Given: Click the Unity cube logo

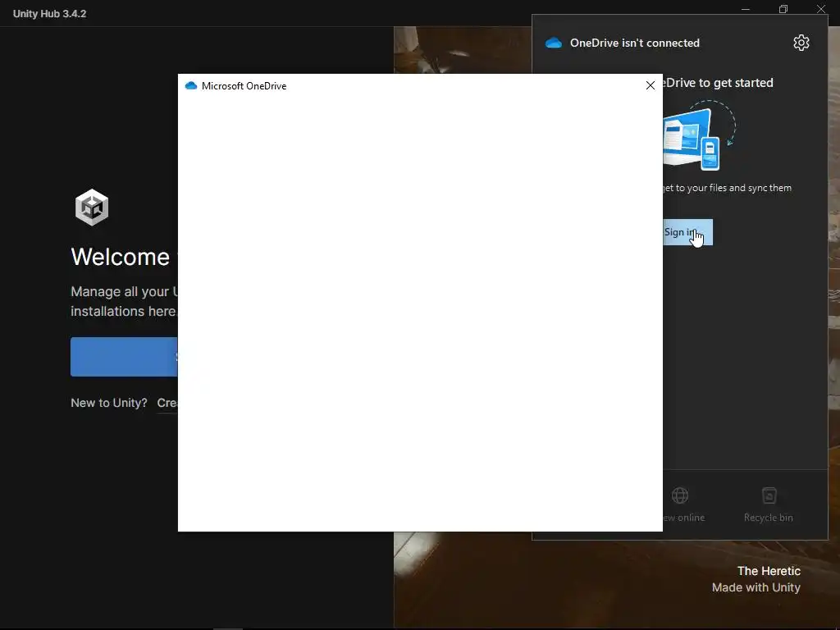Looking at the screenshot, I should [92, 208].
